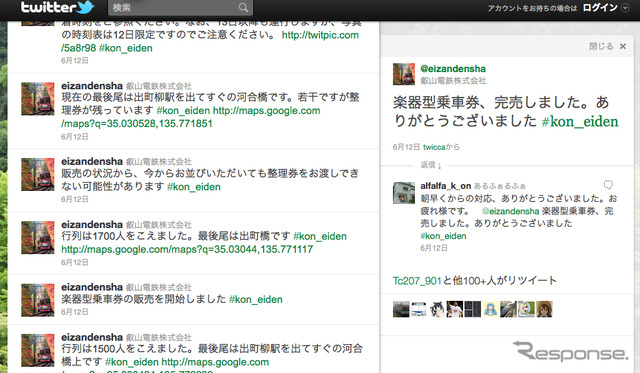Viewport: 640px width, 373px height.
Task: Click the ログイン login button
Action: (600, 8)
